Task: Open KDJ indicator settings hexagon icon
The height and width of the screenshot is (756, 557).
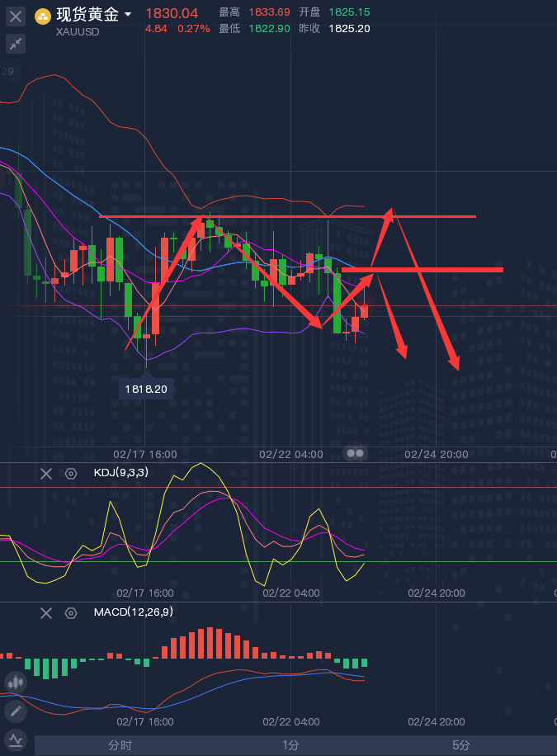Action: tap(71, 474)
